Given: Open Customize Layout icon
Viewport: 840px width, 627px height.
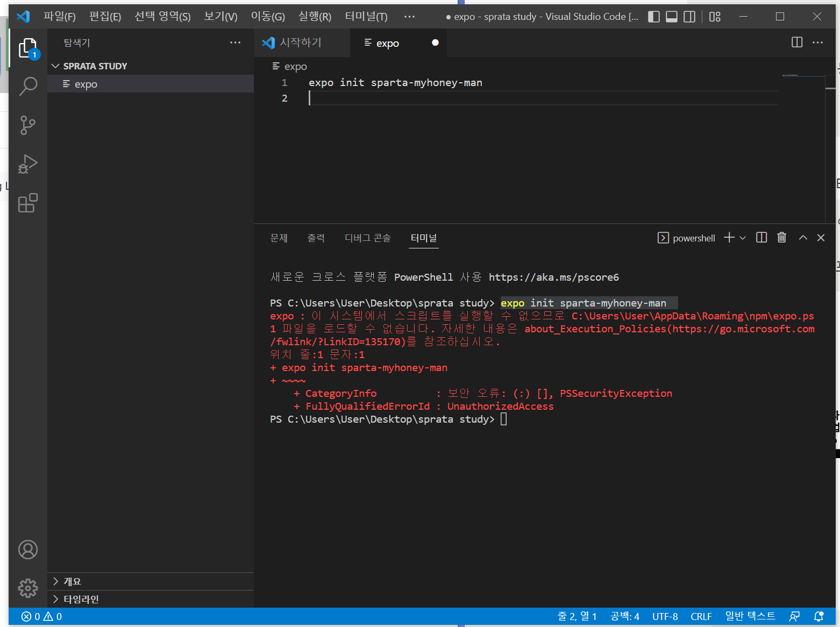Looking at the screenshot, I should [715, 17].
